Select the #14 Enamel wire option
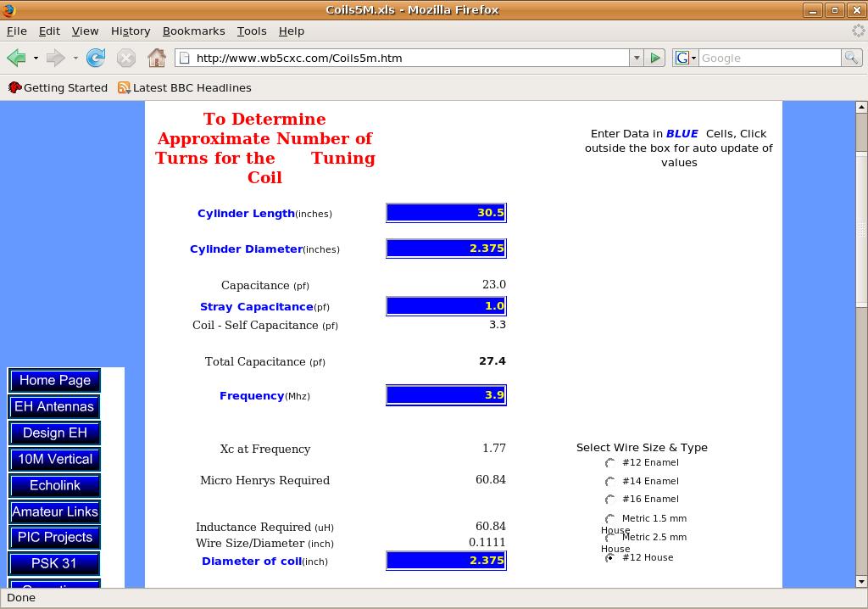The height and width of the screenshot is (609, 868). 610,482
